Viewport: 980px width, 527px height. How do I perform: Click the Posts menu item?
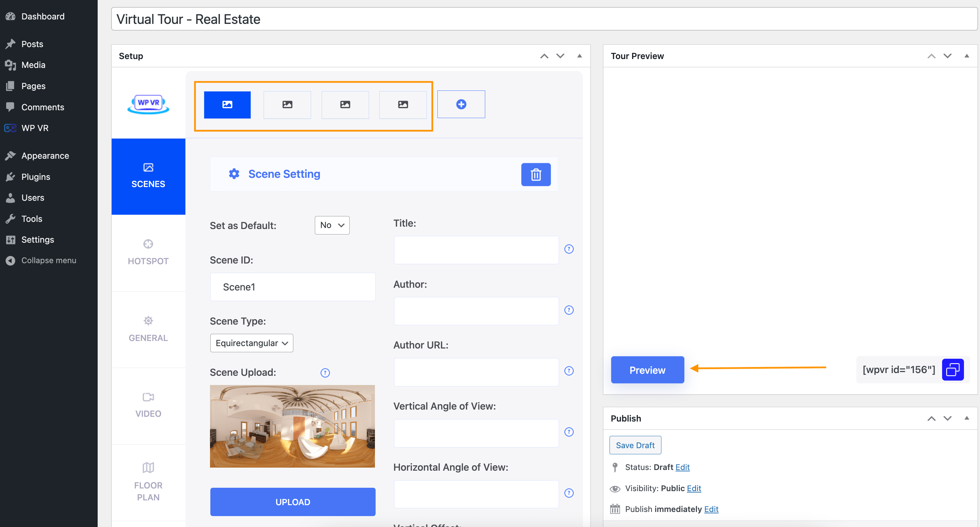(32, 44)
